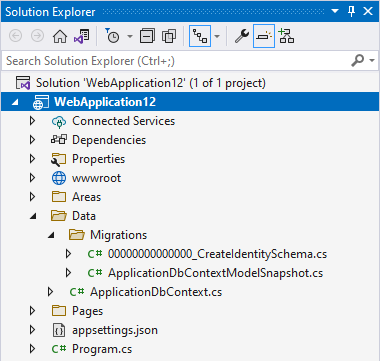Select the 00000000000000_CreateIdentitySchema.cs file
Image resolution: width=380 pixels, height=361 pixels.
217,254
